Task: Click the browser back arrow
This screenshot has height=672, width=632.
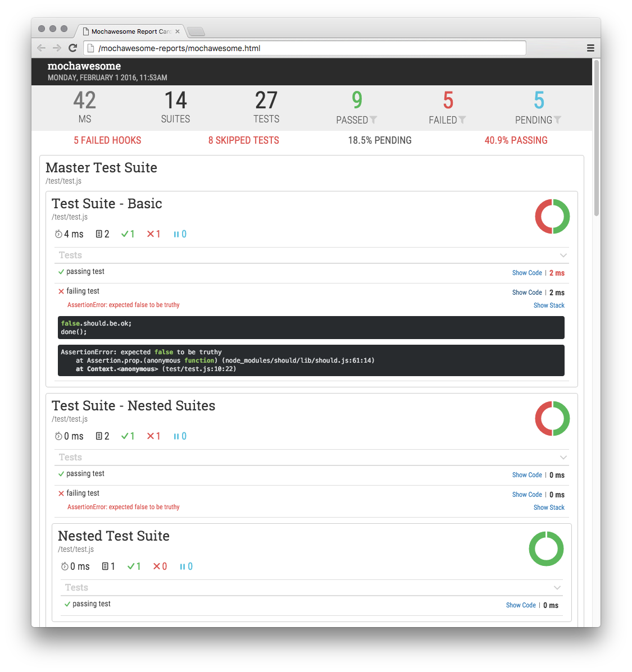Action: tap(41, 48)
